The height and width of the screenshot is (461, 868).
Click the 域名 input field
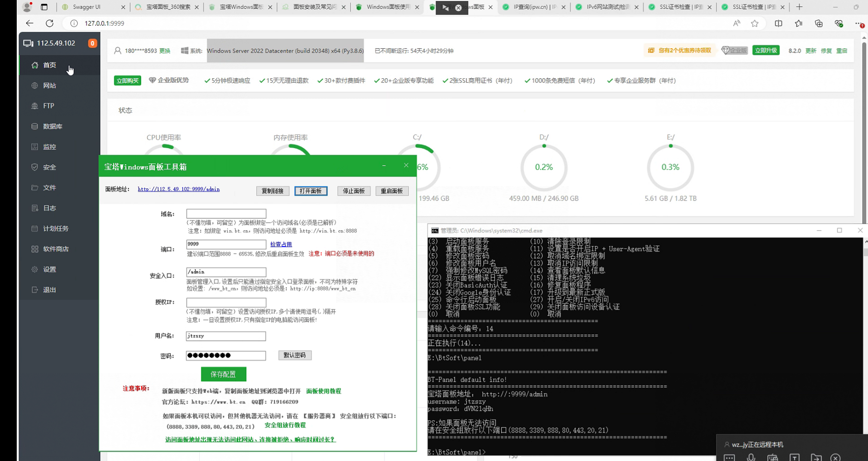click(226, 214)
